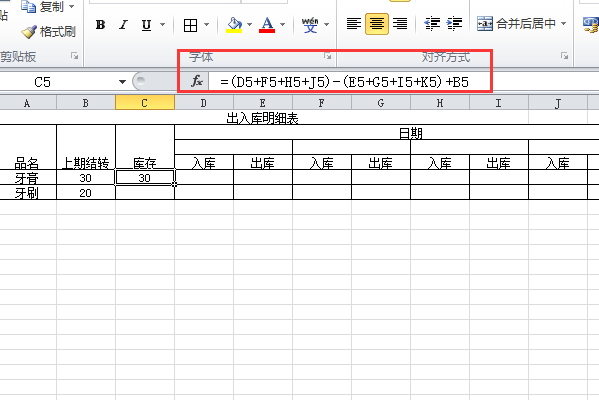Expand the Borders dropdown arrow
The image size is (599, 400).
(206, 25)
